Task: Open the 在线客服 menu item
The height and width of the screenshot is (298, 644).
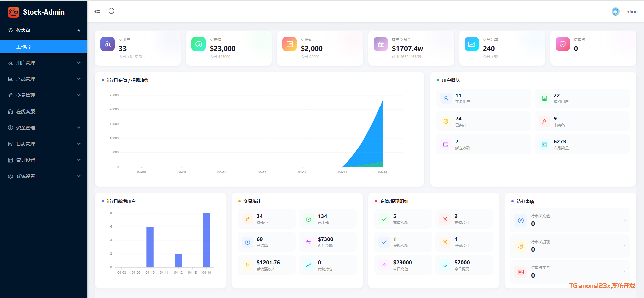Action: pyautogui.click(x=43, y=111)
